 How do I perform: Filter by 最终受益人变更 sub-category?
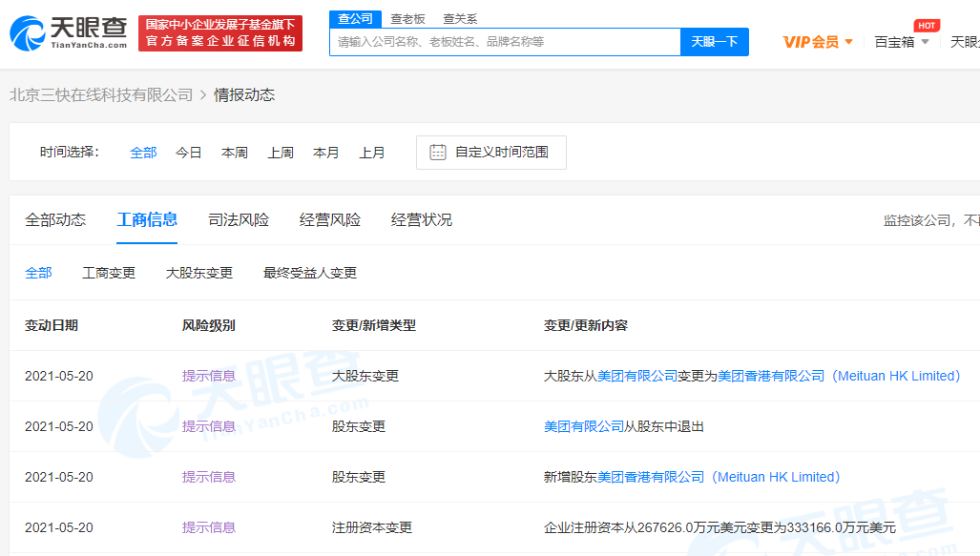click(310, 273)
